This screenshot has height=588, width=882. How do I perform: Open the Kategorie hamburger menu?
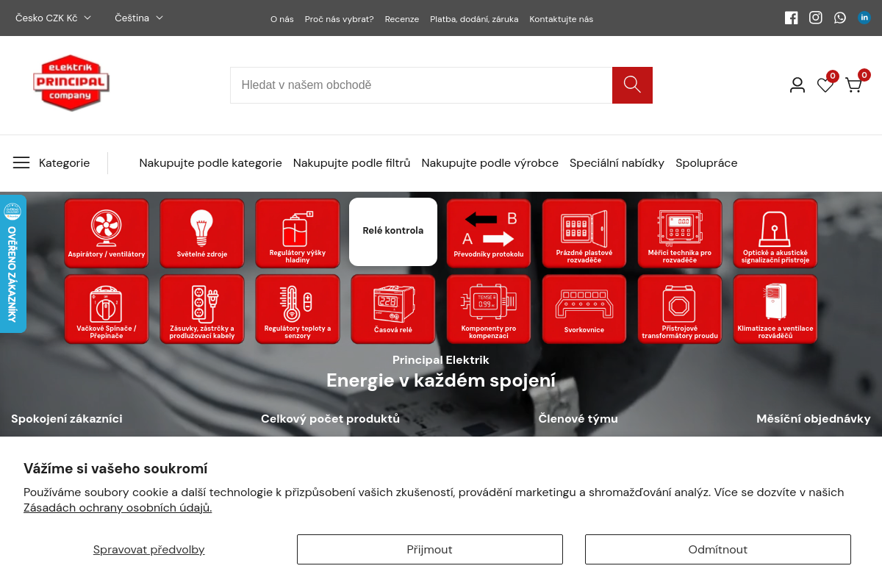tap(51, 163)
